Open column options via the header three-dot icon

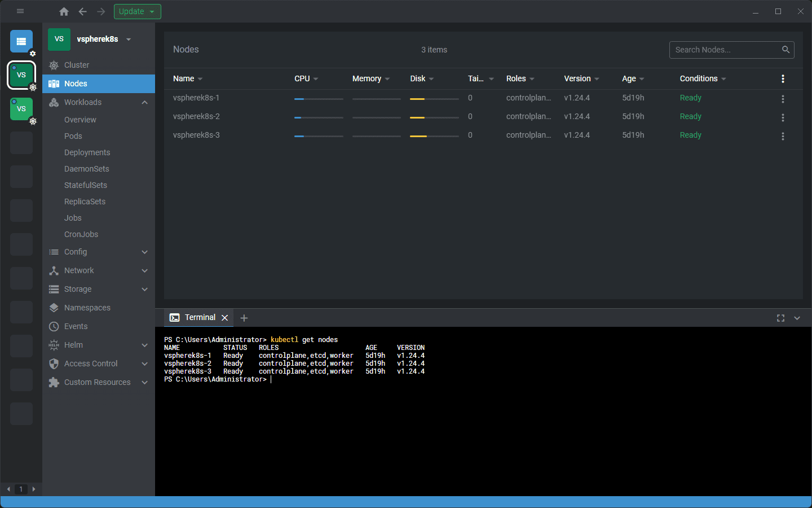783,78
